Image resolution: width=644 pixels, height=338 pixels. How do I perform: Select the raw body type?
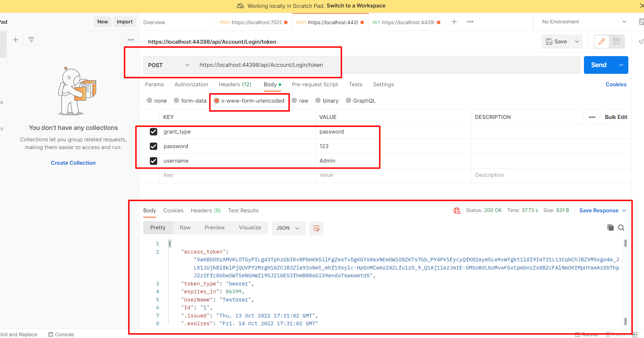294,100
